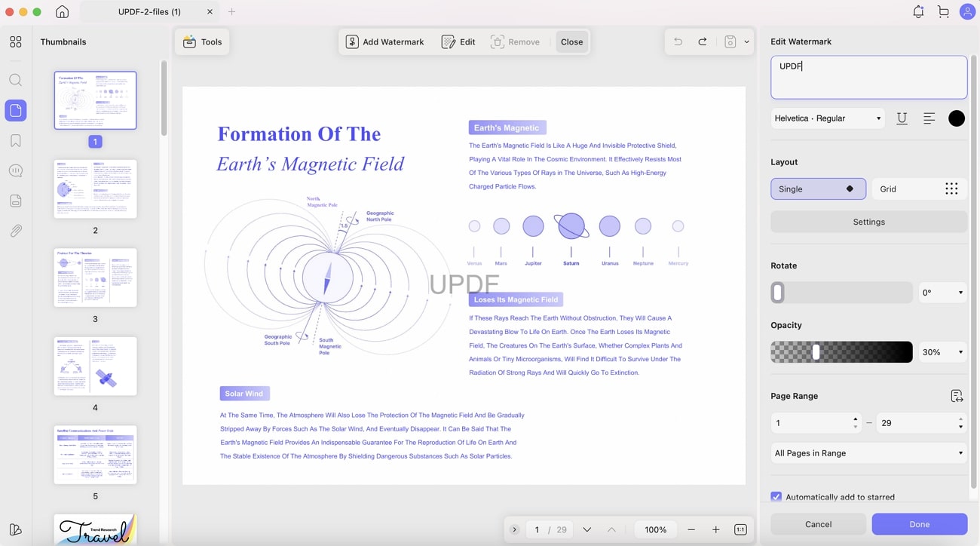Select page 2 thumbnail
980x546 pixels.
[x=95, y=189]
